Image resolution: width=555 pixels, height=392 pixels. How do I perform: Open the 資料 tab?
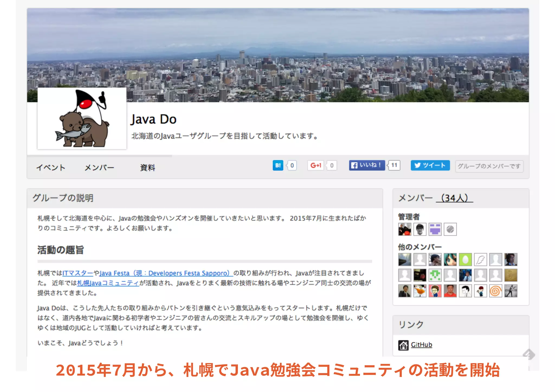[148, 167]
